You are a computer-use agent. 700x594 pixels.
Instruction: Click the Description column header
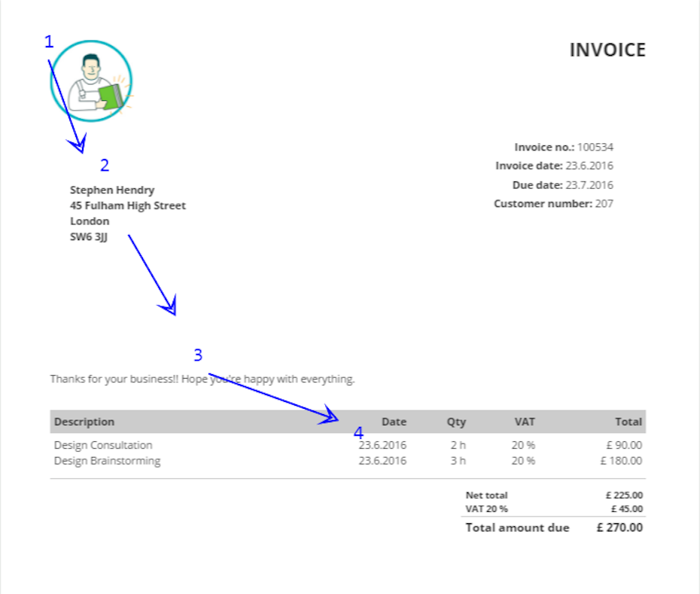[84, 422]
